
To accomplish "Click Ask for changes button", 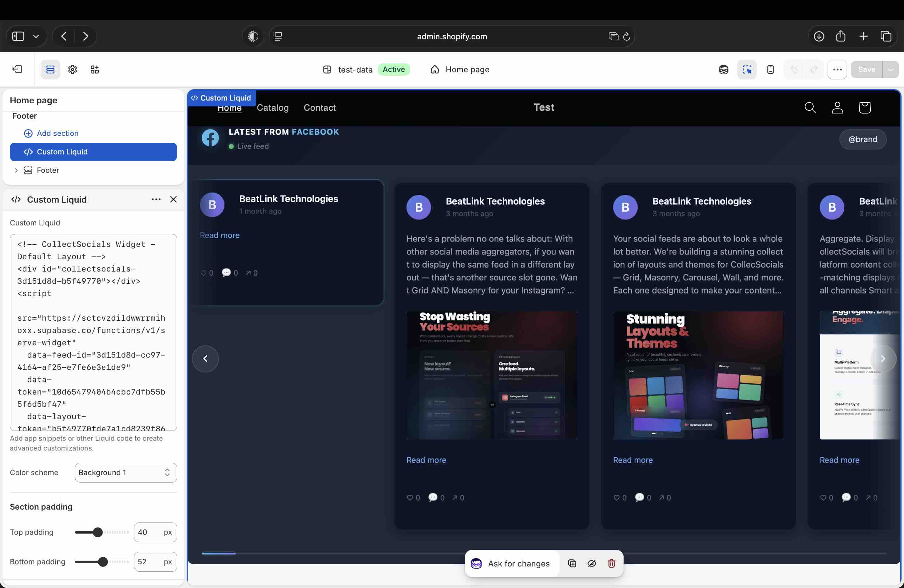I will [x=511, y=564].
